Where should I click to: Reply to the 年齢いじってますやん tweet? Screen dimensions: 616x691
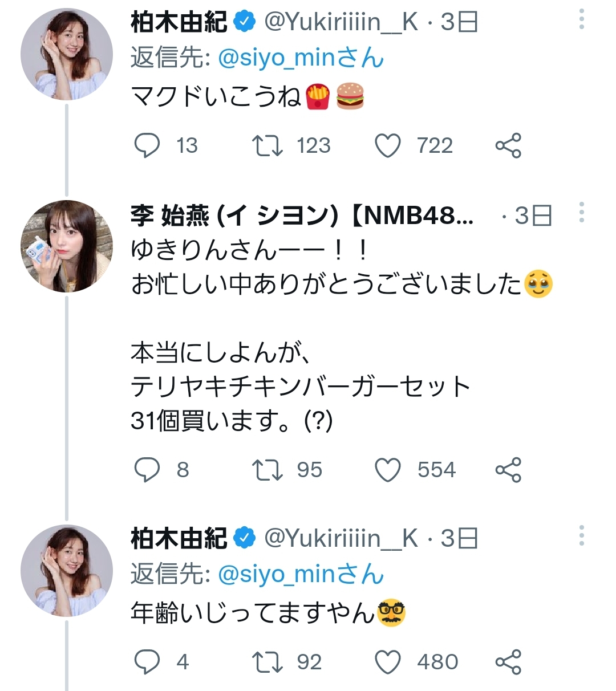tap(147, 662)
